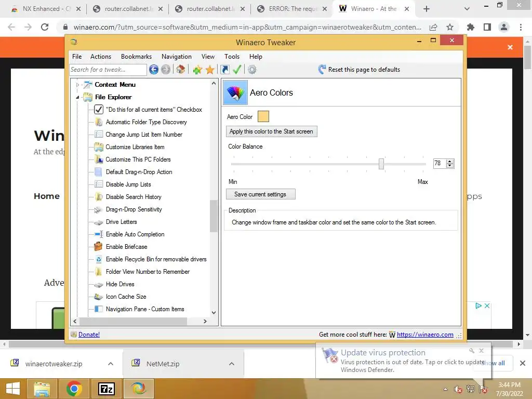This screenshot has height=399, width=532.
Task: Click the muted volume tray icon
Action: click(458, 390)
